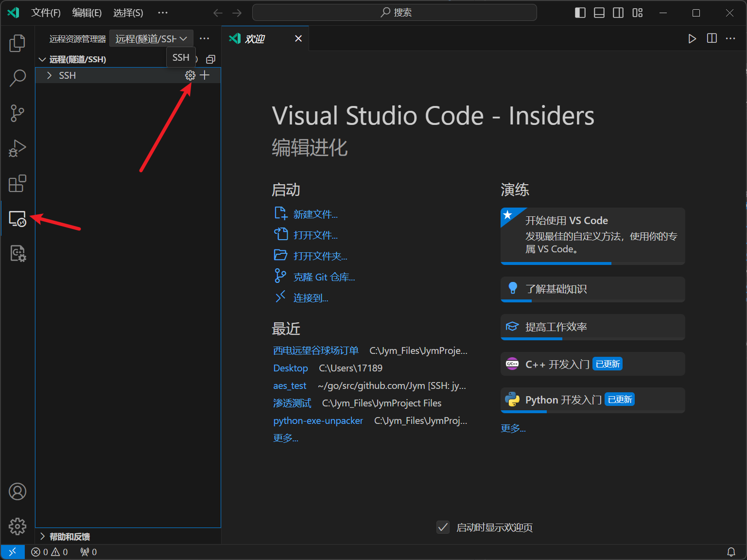Open views and more actions in Remote Explorer
747x560 pixels.
pos(205,38)
